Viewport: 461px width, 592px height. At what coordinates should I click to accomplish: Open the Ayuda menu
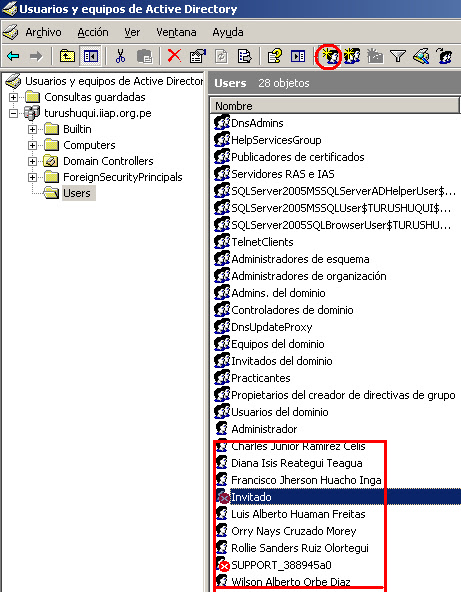[228, 32]
